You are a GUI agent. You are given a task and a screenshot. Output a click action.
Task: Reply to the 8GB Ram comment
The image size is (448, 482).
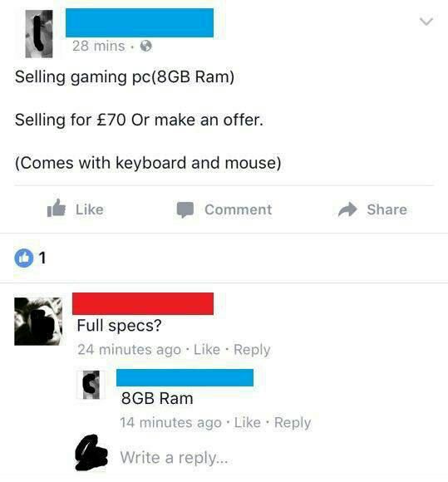(293, 423)
